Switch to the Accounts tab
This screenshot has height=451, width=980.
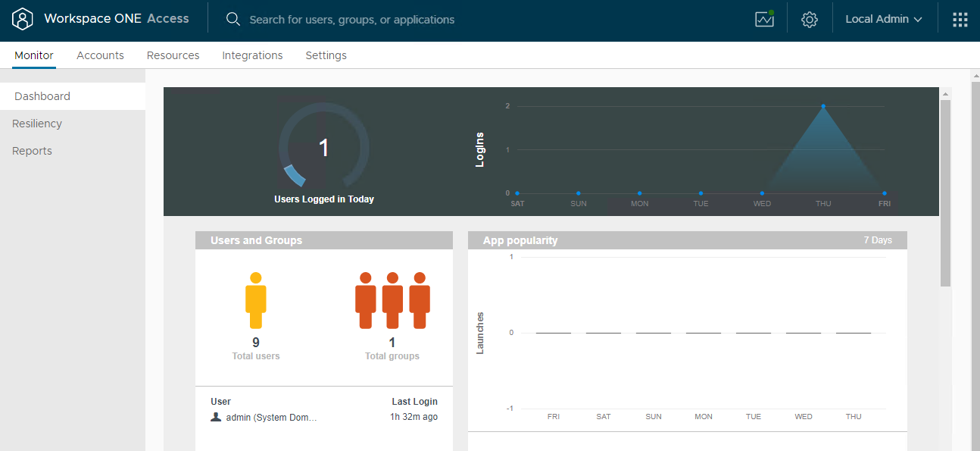pos(100,55)
